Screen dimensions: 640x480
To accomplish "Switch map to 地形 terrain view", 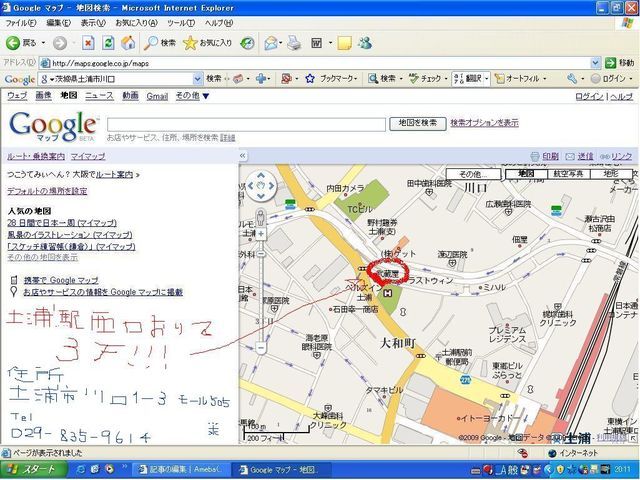I will 611,174.
